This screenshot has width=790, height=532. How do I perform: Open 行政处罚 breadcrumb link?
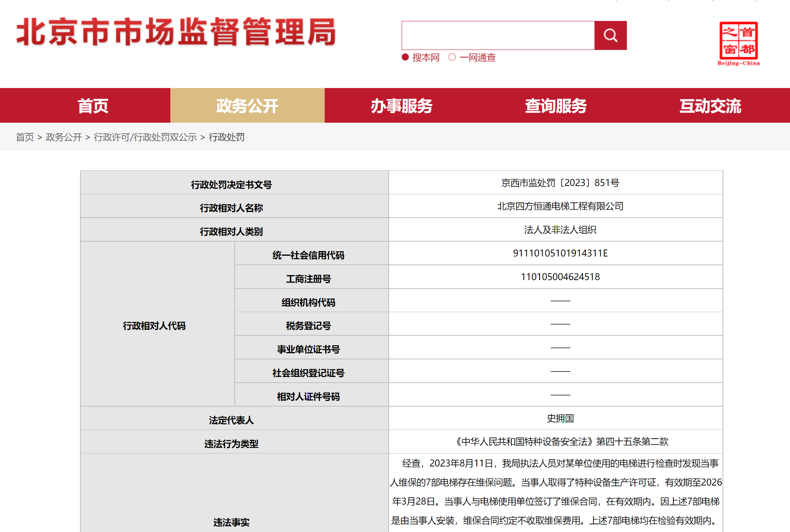tap(227, 137)
